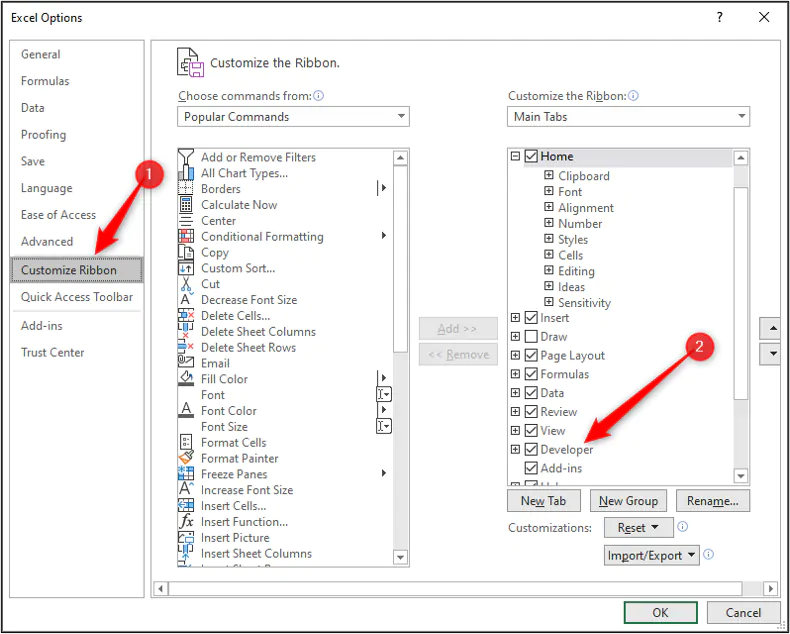Enable the Draw tab checkbox
790x634 pixels.
coord(531,337)
